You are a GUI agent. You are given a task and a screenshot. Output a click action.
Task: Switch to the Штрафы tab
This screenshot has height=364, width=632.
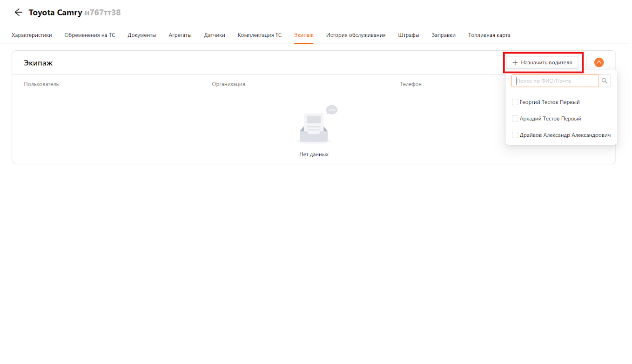pos(409,35)
